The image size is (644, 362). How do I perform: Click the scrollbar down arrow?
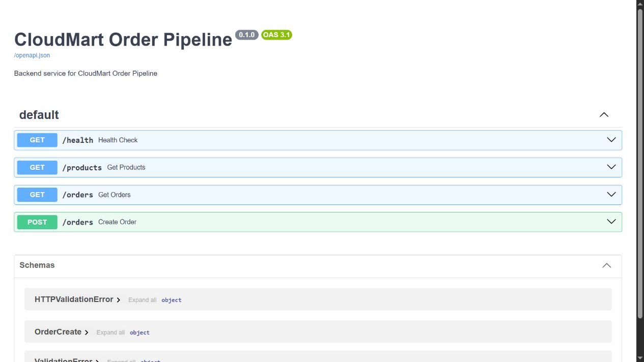coord(640,358)
